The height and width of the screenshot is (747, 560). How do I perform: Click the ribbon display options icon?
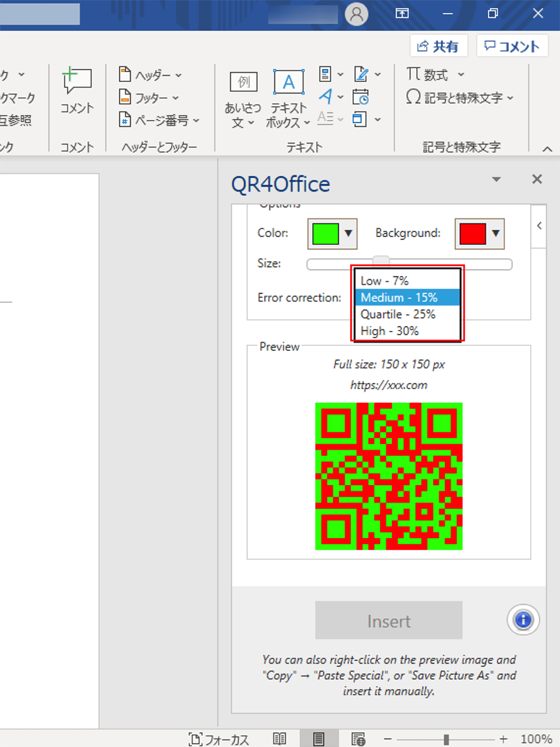tap(403, 13)
